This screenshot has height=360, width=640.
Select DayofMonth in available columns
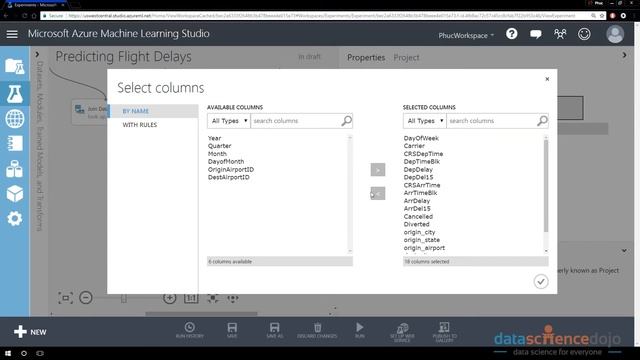(226, 162)
